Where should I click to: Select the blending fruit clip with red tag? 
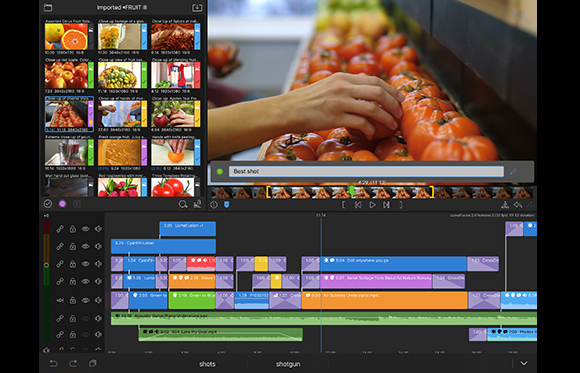pos(176,75)
